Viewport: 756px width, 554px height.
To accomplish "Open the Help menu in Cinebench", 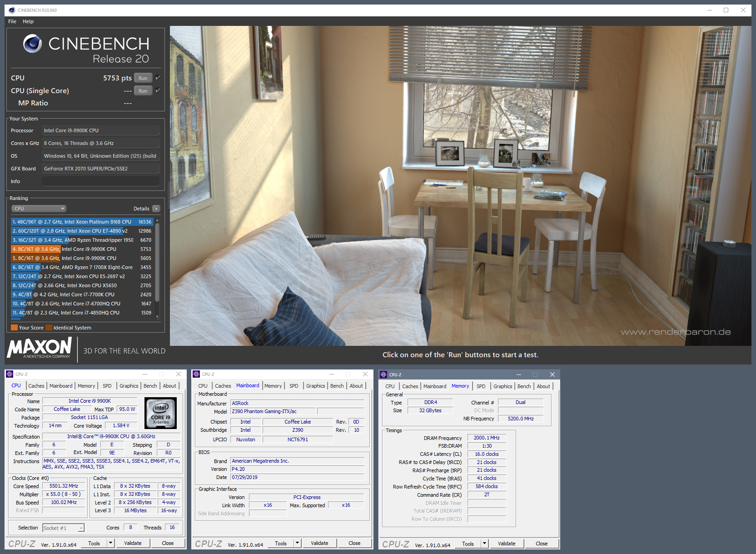I will [x=28, y=21].
